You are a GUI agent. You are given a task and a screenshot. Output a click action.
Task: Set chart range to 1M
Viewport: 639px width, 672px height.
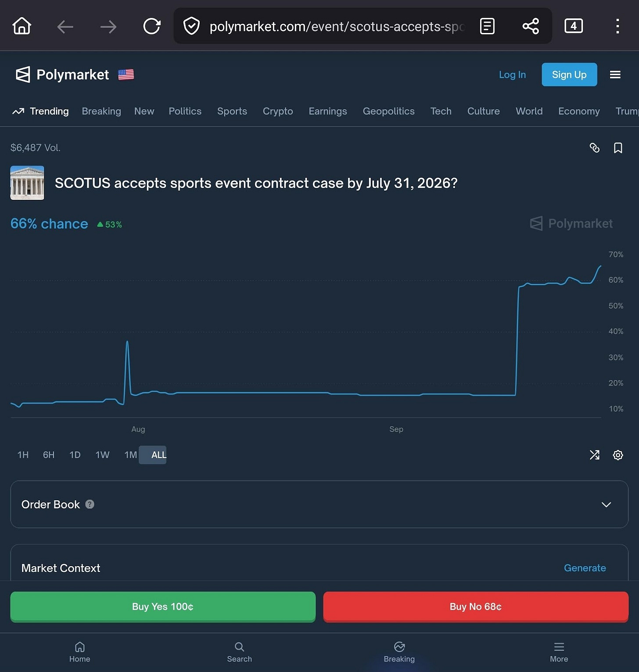130,455
